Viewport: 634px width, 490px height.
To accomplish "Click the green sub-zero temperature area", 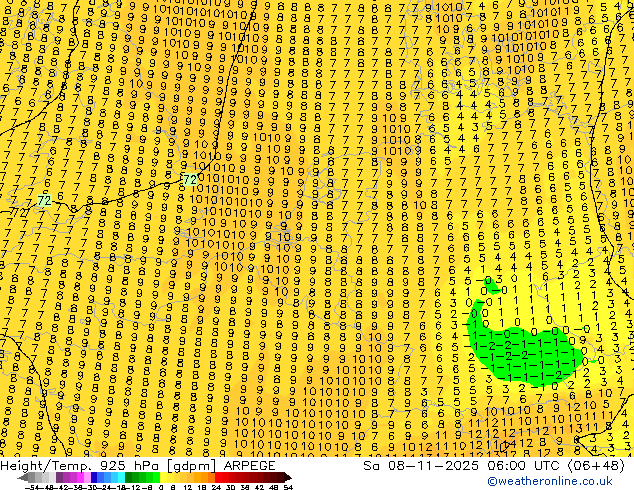I will pyautogui.click(x=526, y=356).
